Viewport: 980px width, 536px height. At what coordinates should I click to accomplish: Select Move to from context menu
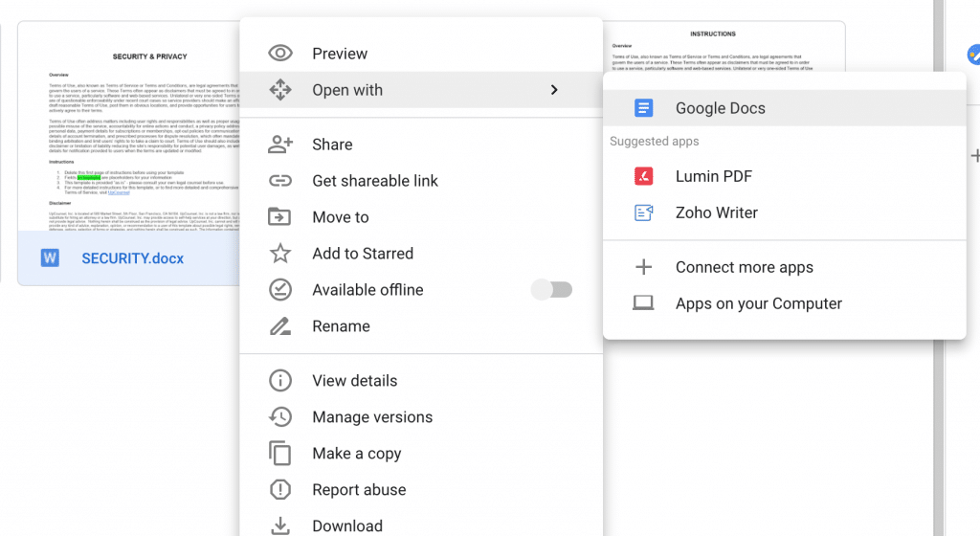[x=340, y=217]
